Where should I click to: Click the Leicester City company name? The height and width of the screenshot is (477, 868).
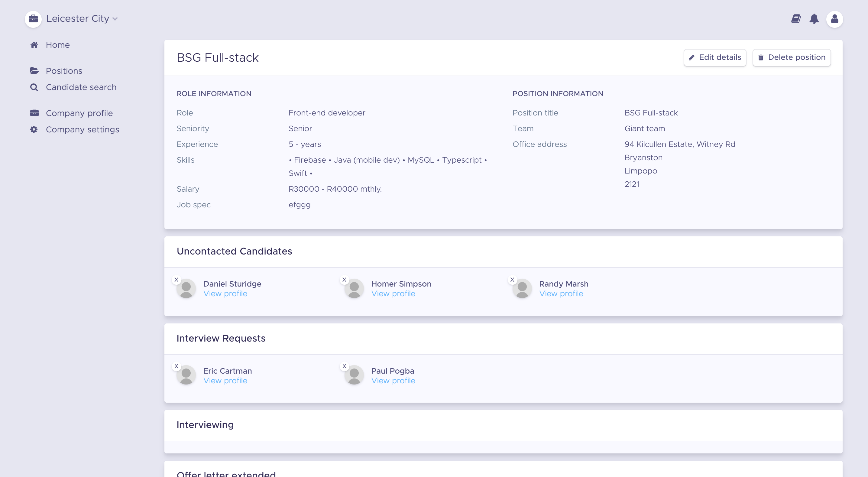77,19
